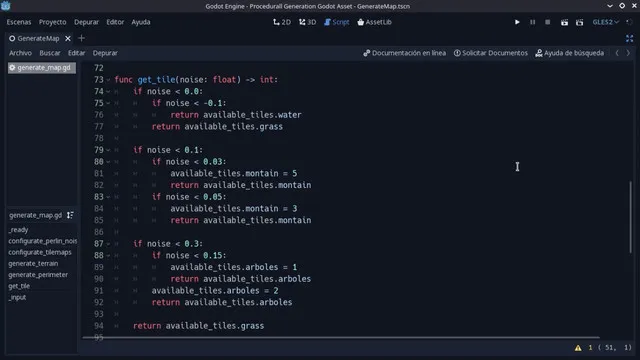
Task: Click the warning icon in status bar
Action: tap(578, 348)
